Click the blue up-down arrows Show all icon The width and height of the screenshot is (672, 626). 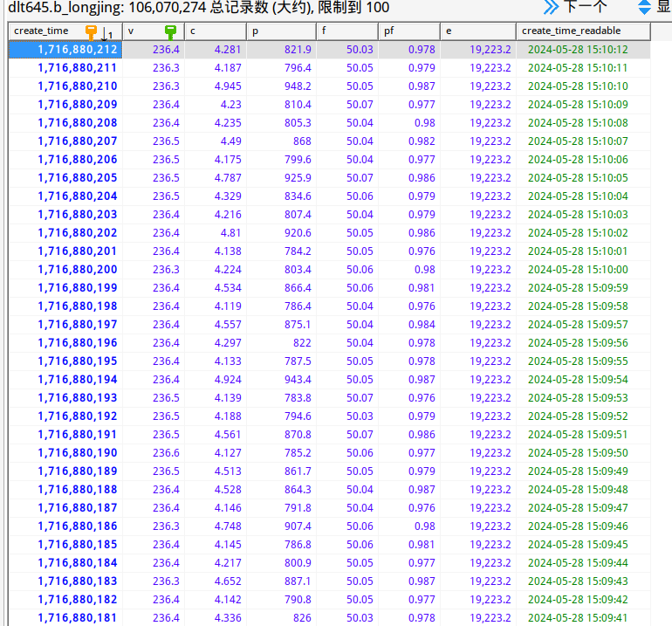click(x=644, y=8)
